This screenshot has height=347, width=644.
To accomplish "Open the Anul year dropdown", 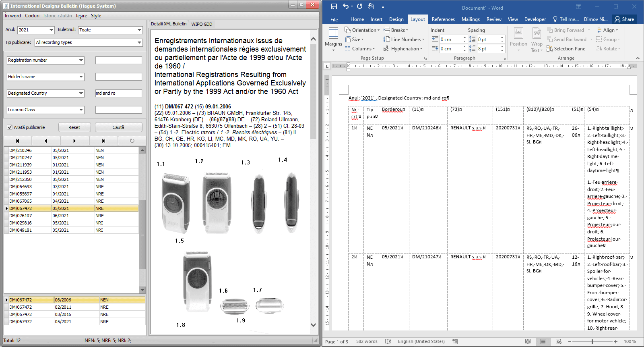I will point(51,30).
